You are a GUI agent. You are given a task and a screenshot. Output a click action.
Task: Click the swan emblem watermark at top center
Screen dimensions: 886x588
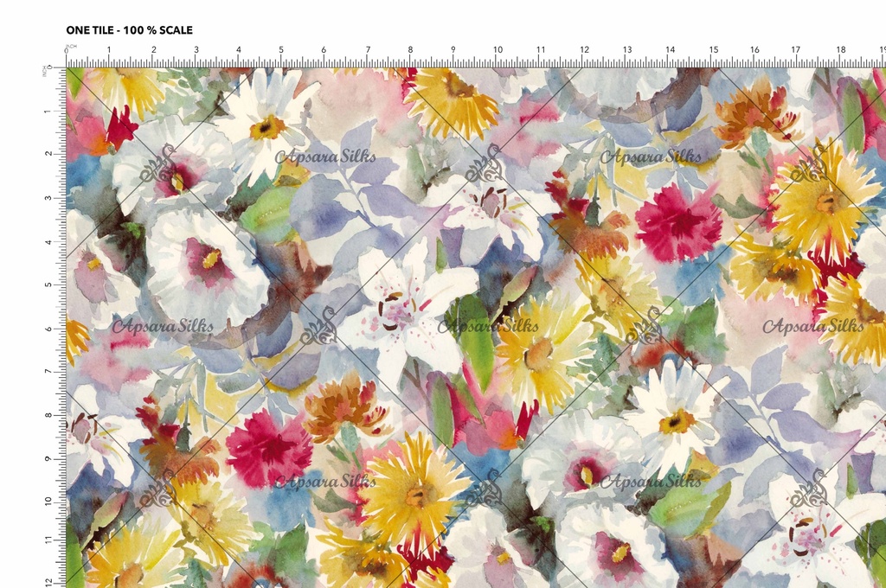(x=484, y=163)
